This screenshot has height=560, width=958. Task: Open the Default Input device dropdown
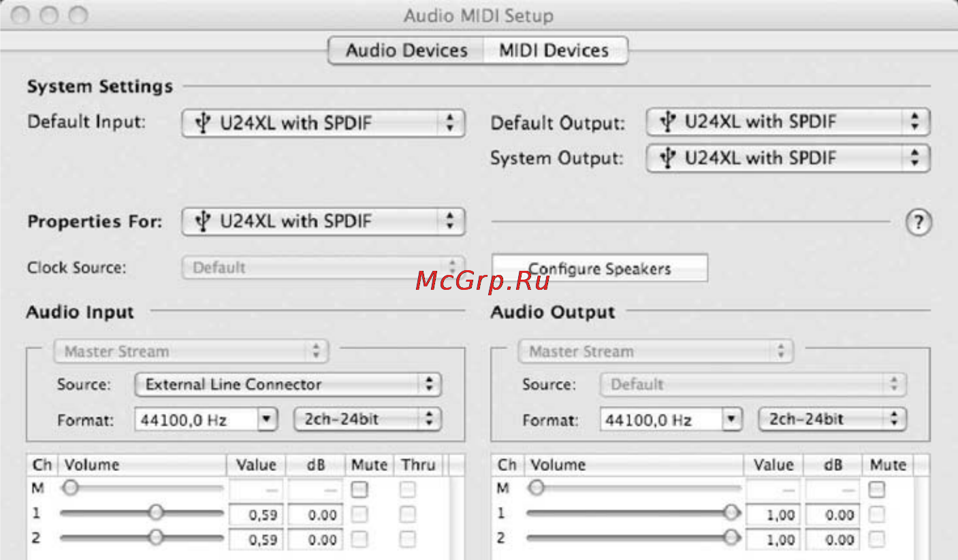tap(323, 123)
